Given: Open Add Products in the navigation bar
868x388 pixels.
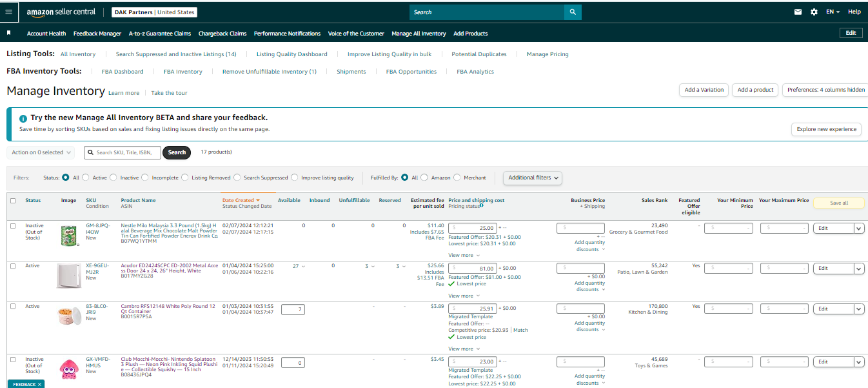Looking at the screenshot, I should click(471, 34).
